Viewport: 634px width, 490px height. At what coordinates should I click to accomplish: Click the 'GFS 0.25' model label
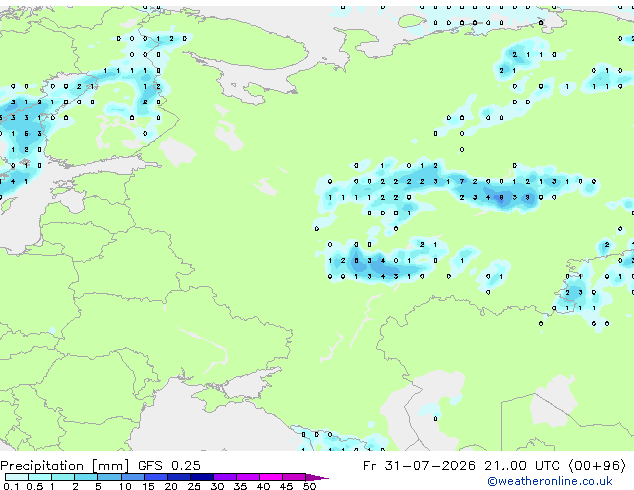(169, 466)
